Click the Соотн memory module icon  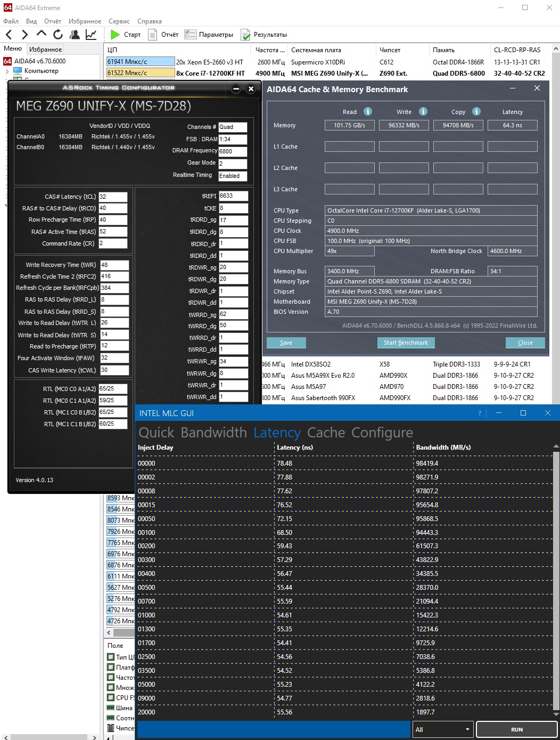pyautogui.click(x=111, y=718)
